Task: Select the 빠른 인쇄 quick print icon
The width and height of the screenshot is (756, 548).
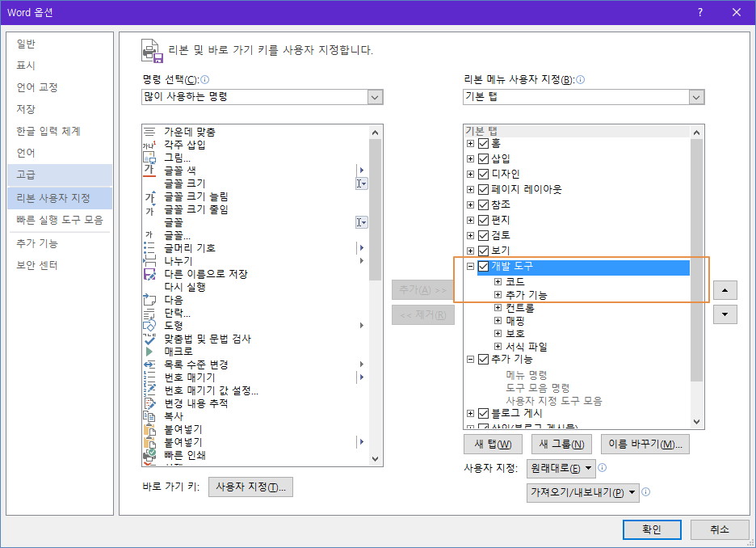Action: 149,455
